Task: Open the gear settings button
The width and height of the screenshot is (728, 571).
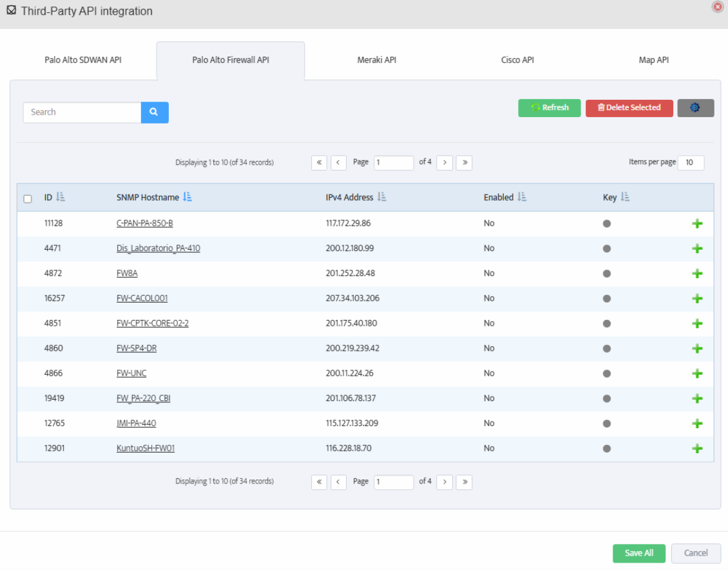Action: [x=695, y=108]
